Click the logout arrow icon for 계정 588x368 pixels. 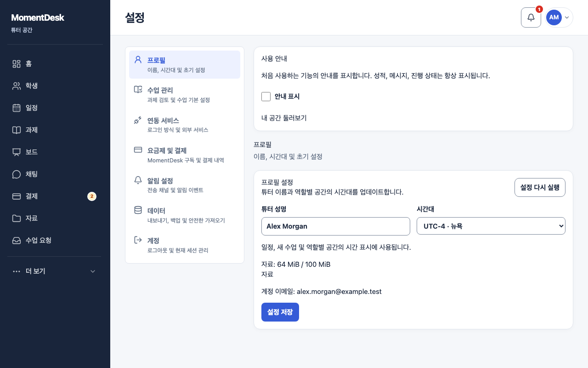[138, 240]
